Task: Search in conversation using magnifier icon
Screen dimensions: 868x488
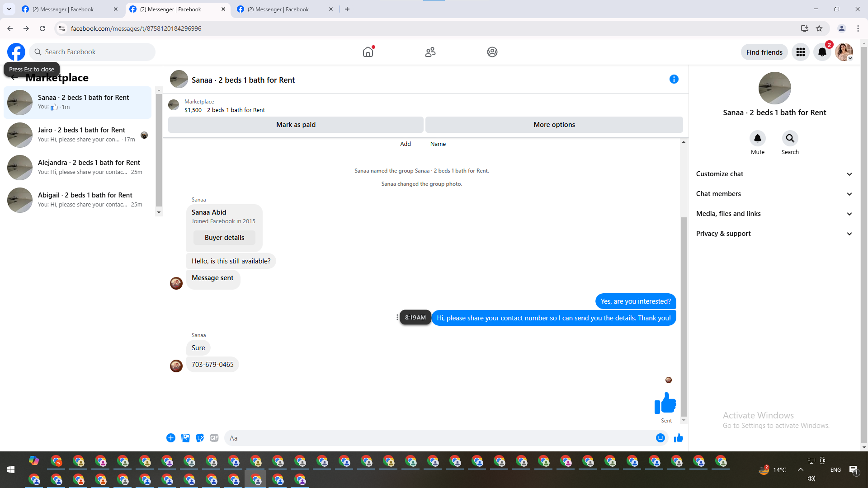Action: (x=790, y=138)
